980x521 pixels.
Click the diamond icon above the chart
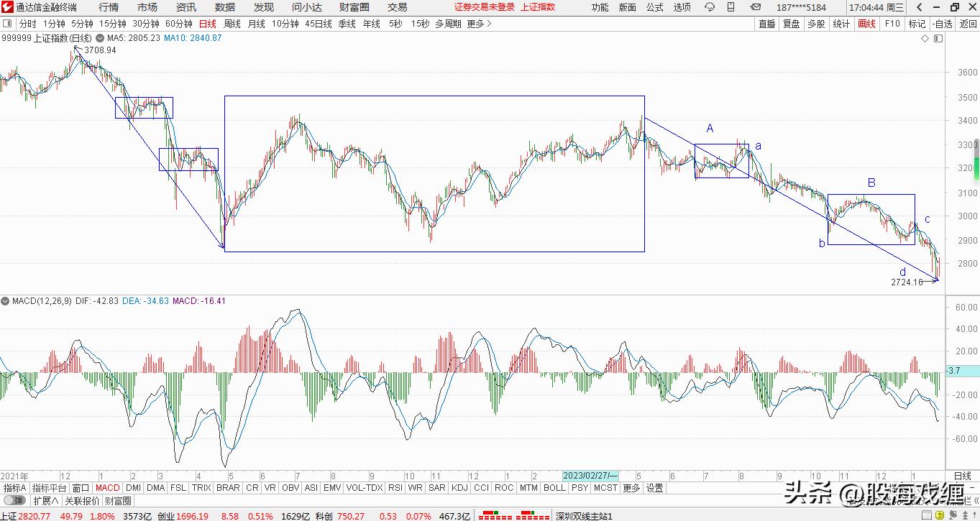tap(925, 38)
